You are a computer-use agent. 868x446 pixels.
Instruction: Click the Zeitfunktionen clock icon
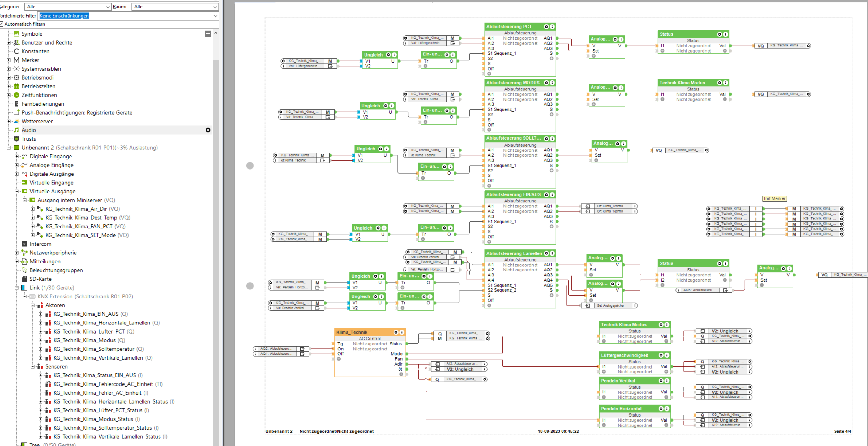[16, 95]
